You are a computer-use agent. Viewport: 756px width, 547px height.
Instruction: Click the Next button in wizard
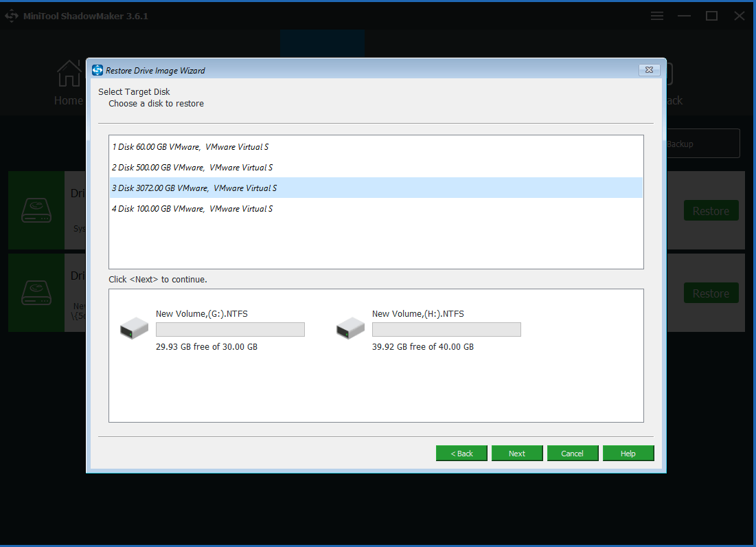coord(517,454)
